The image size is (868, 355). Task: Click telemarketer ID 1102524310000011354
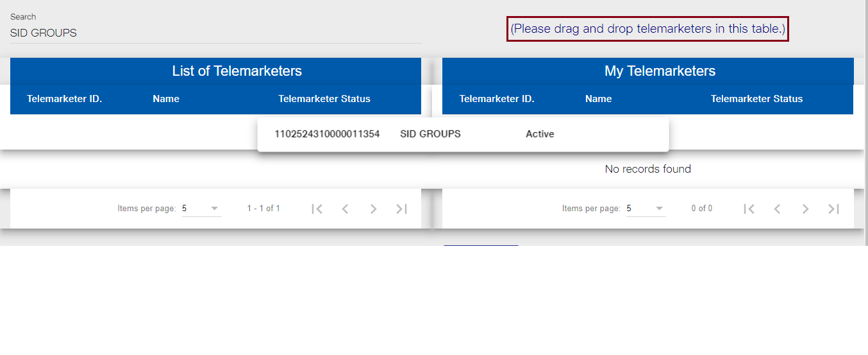coord(327,134)
